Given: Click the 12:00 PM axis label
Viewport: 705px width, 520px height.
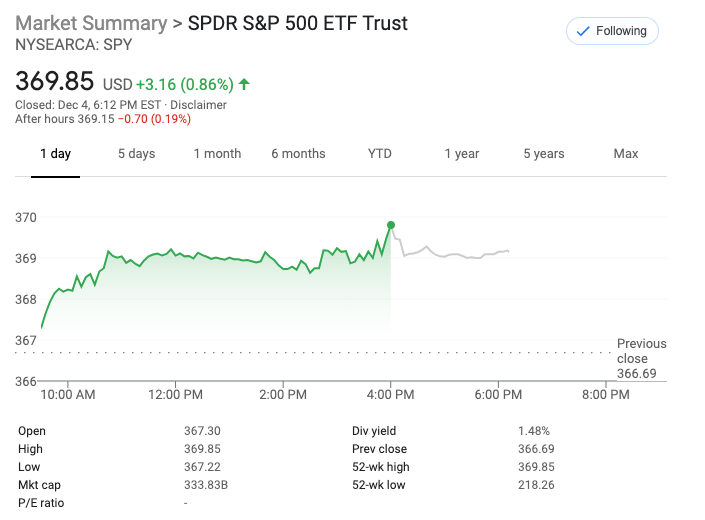Looking at the screenshot, I should (x=175, y=395).
